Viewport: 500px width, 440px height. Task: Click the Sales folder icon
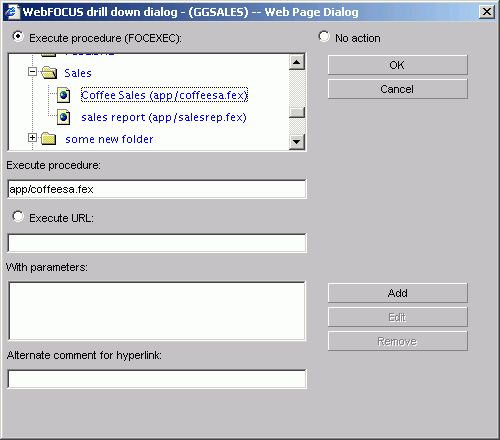click(x=49, y=72)
